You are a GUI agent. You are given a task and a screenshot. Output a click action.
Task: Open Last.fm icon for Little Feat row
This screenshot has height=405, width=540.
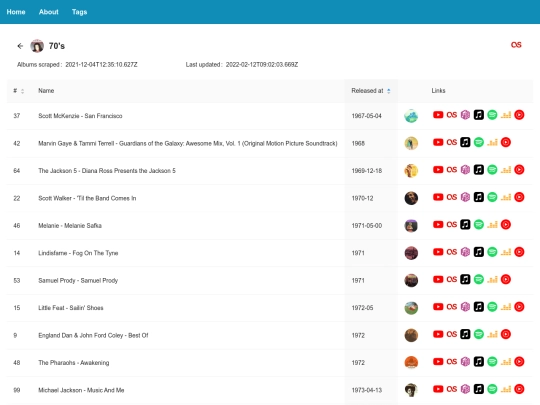point(451,307)
